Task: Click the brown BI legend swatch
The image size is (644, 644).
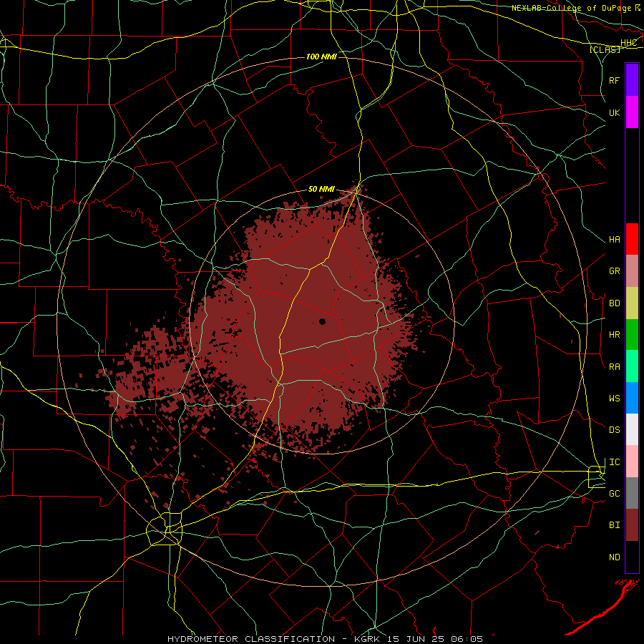Action: [x=632, y=525]
